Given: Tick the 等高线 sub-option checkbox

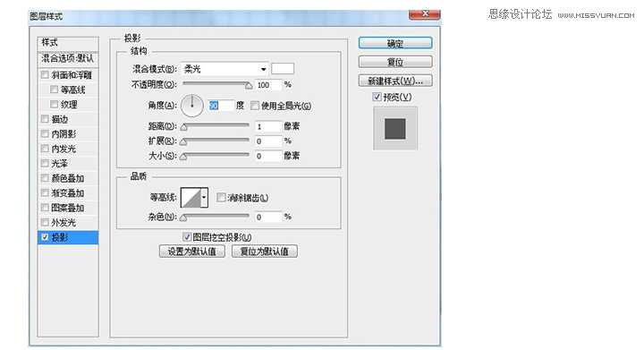Looking at the screenshot, I should [54, 90].
